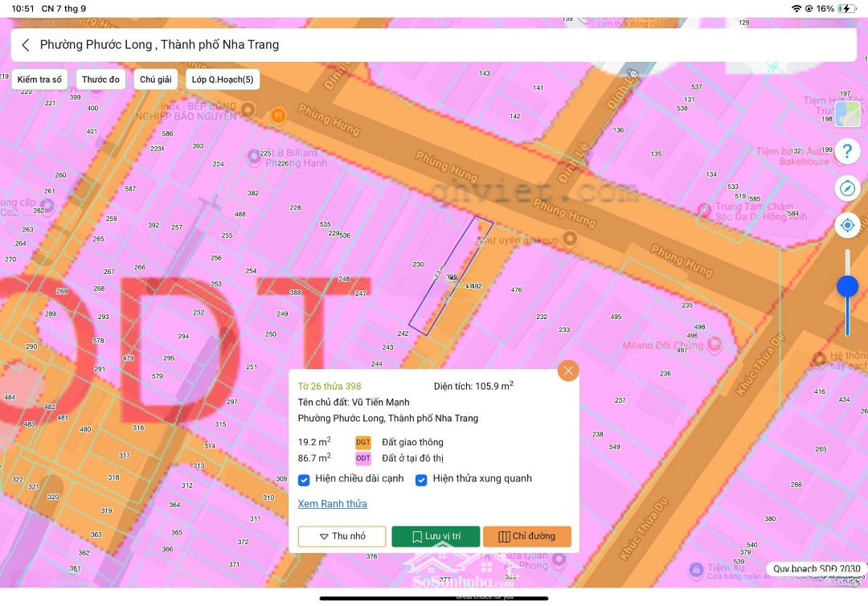Tap the Milano Đôi Chứng shop marker
This screenshot has width=868, height=606.
(x=714, y=346)
